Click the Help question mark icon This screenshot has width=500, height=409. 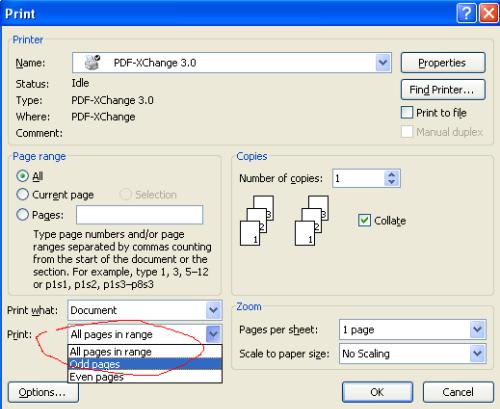click(x=466, y=13)
